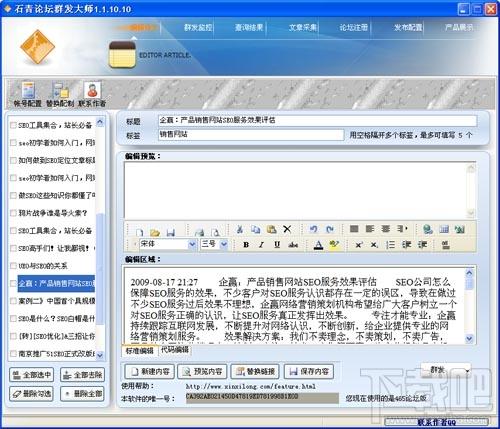500x429 pixels.
Task: Open the 论坛注册 tab
Action: 354,27
